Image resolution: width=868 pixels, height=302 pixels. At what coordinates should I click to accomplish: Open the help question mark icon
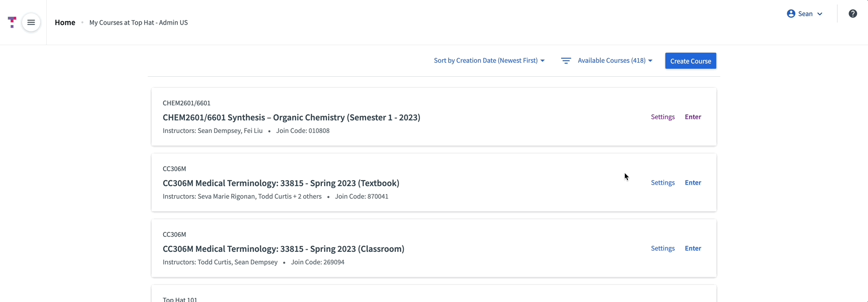coord(852,14)
